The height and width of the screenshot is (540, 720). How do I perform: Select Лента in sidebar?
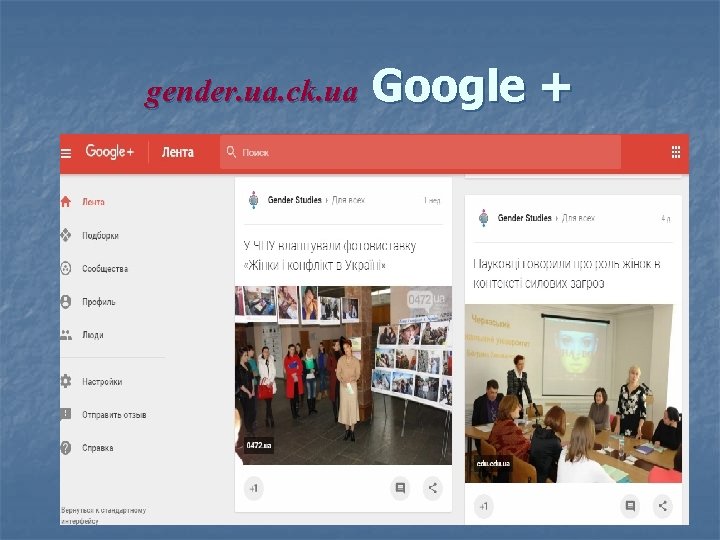(x=93, y=202)
